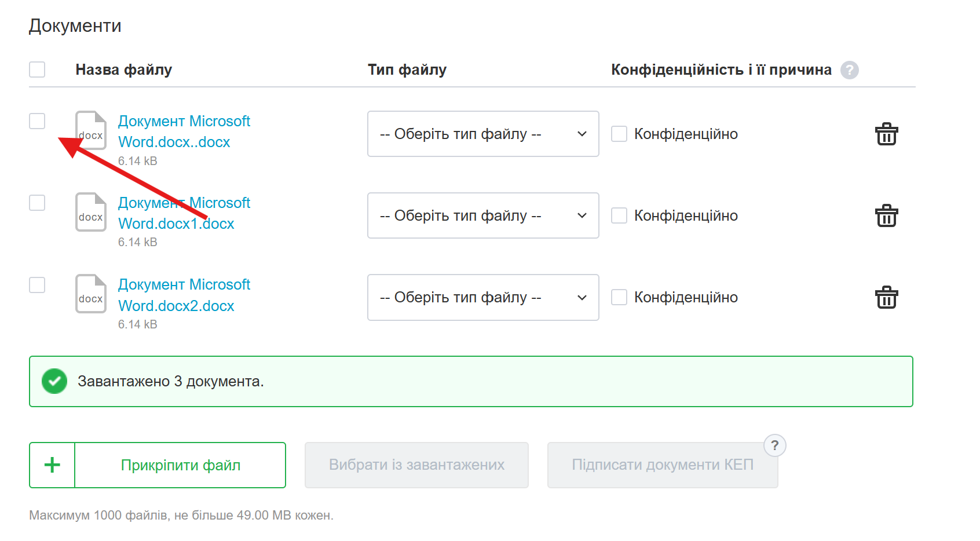
Task: Click trash icon for Word.docx1.docx row
Action: pyautogui.click(x=886, y=216)
